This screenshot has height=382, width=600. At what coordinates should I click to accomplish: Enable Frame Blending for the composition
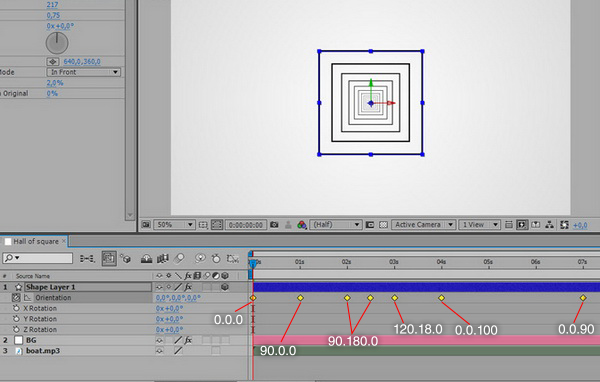pos(163,259)
